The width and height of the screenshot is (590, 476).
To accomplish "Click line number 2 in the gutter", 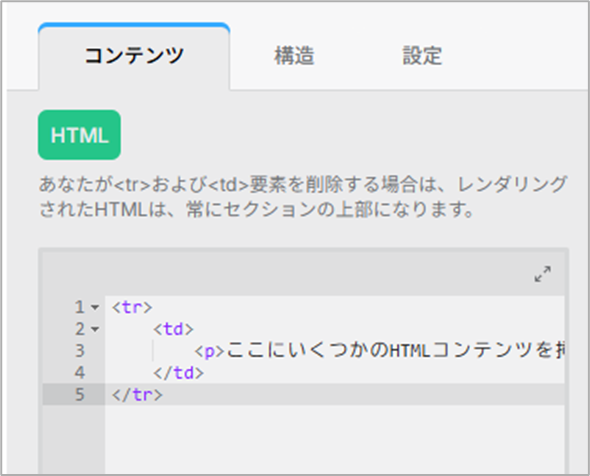I will pos(79,330).
